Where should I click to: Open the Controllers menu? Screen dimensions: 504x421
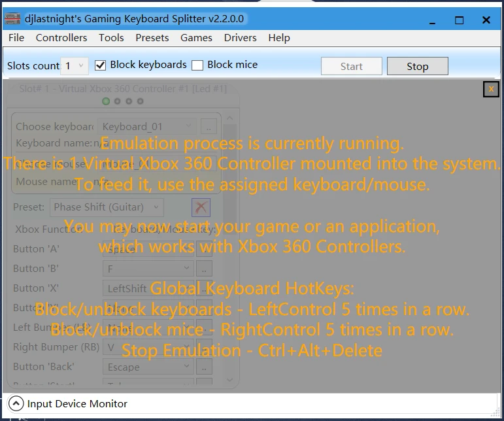[x=61, y=38]
